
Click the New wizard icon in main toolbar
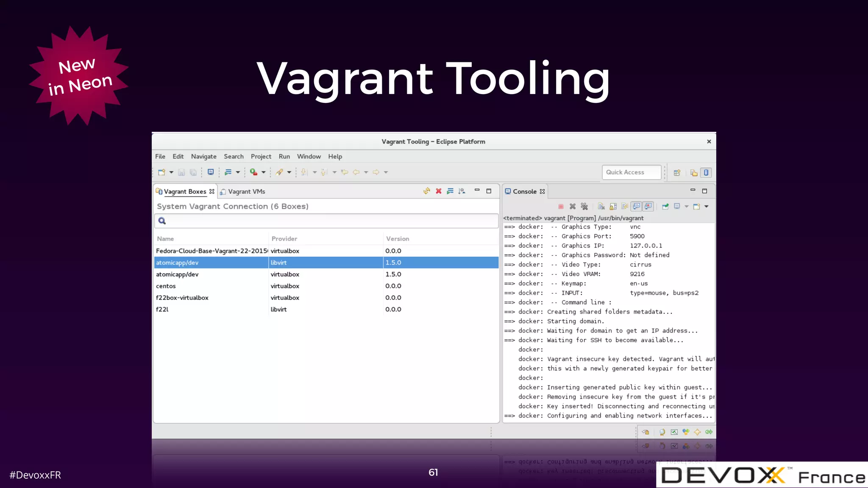click(x=161, y=172)
